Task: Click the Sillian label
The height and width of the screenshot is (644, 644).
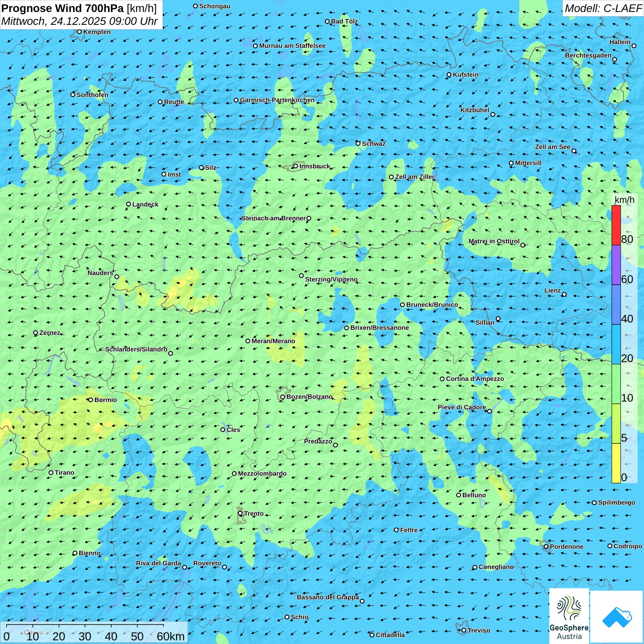Action: point(485,322)
